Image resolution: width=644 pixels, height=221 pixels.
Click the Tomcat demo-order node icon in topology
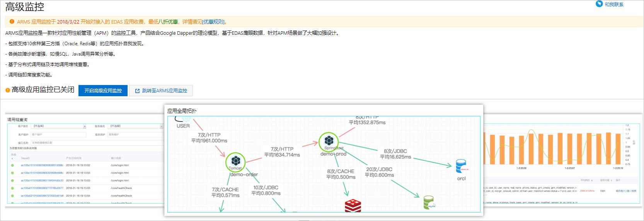235,162
